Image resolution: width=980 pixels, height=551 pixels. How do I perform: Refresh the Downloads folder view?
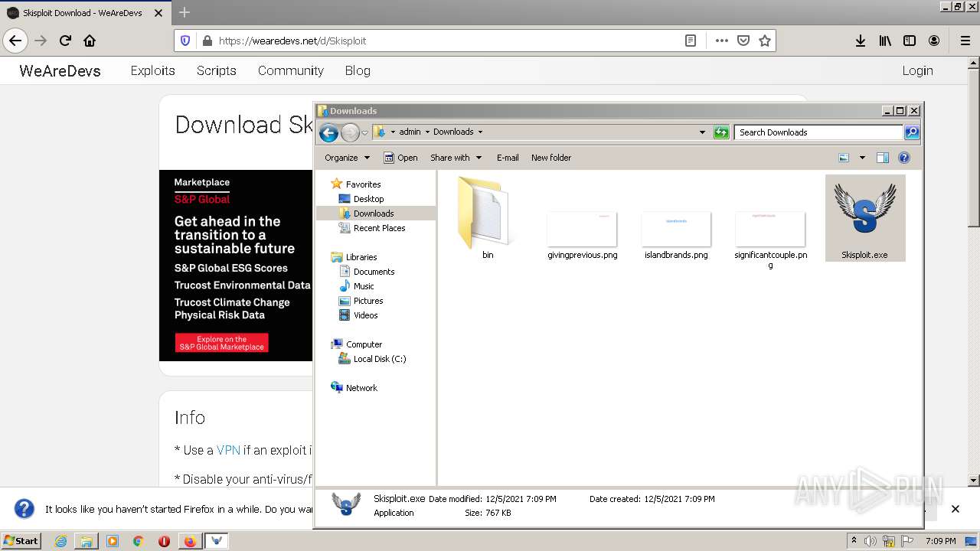click(x=721, y=132)
